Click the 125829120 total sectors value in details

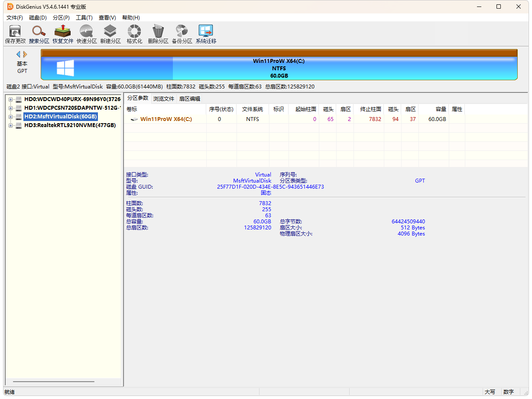point(257,228)
